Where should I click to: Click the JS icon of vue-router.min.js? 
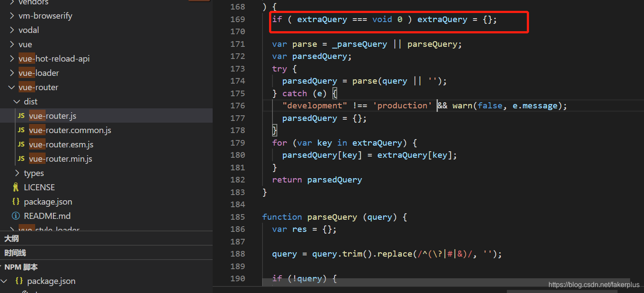click(x=21, y=159)
